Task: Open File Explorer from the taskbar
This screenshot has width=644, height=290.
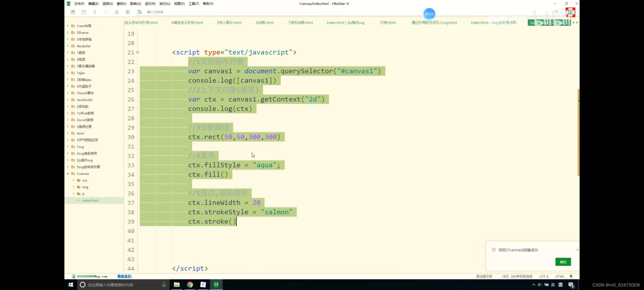Action: [x=177, y=285]
